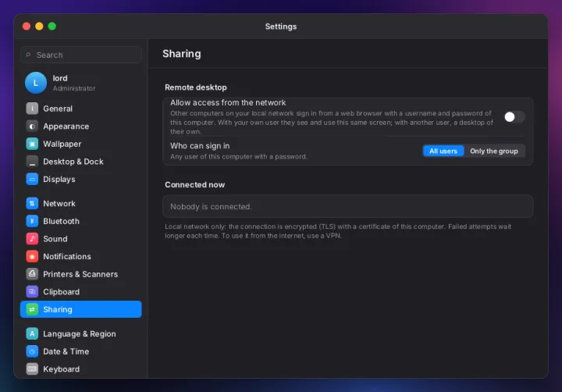Click the lord account name
Screen dimensions: 562x392
click(60, 78)
